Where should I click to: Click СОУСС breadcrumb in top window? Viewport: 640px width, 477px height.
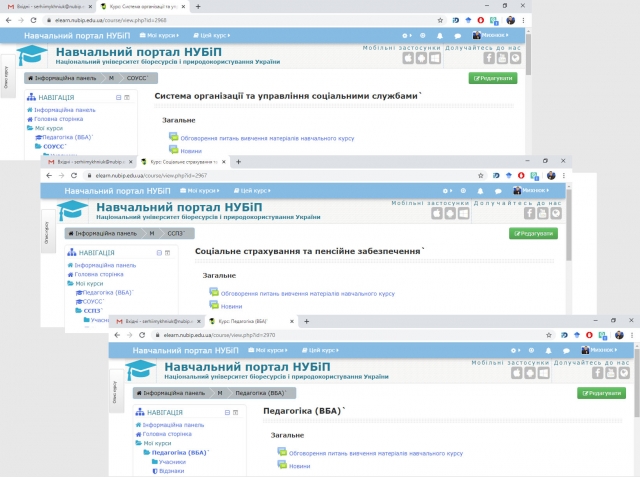138,78
